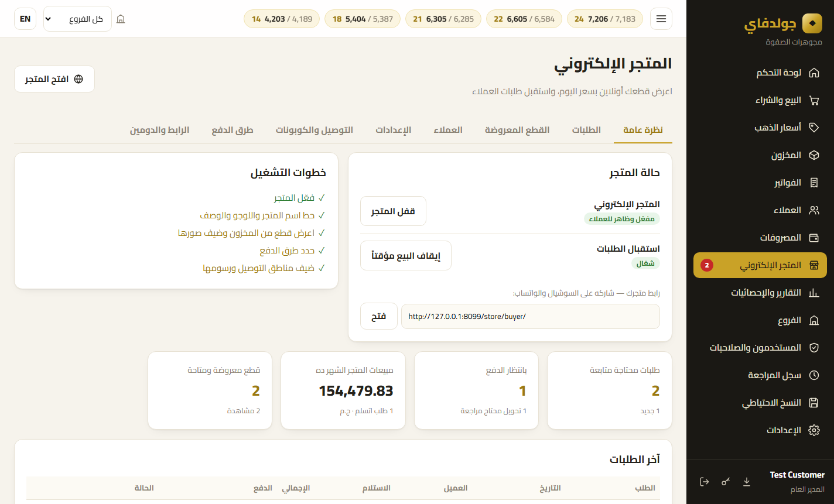
Task: Click the people icon for العملاء in sidebar
Action: (x=814, y=210)
